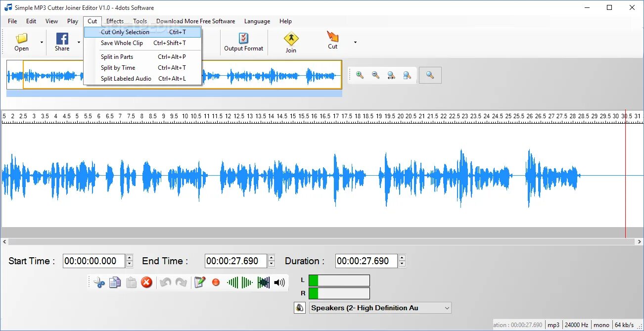This screenshot has height=331, width=644.
Task: Increase End Time with up arrow
Action: (272, 258)
